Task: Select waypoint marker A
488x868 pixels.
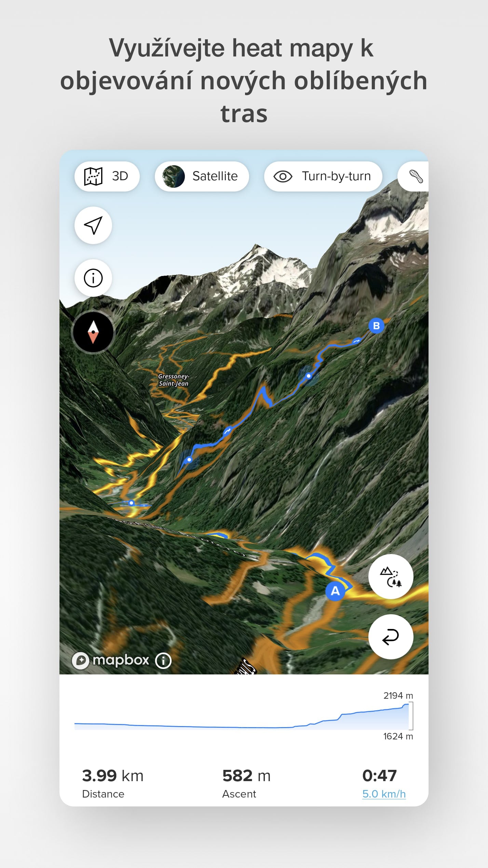Action: tap(335, 591)
